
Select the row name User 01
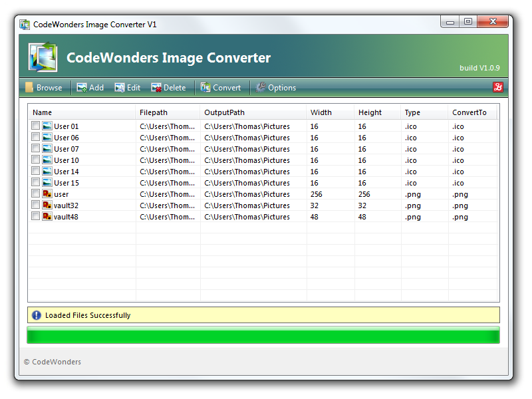click(66, 126)
